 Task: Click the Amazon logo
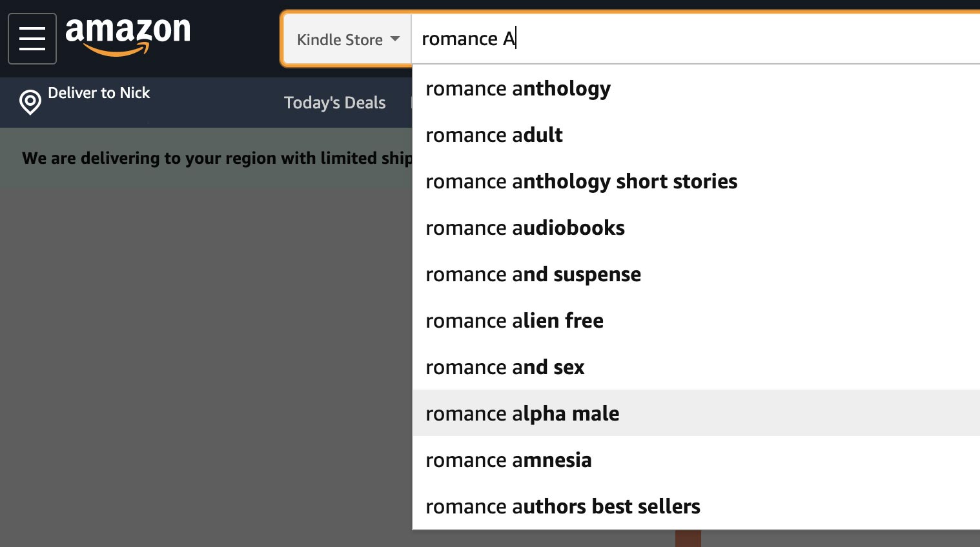pyautogui.click(x=128, y=37)
